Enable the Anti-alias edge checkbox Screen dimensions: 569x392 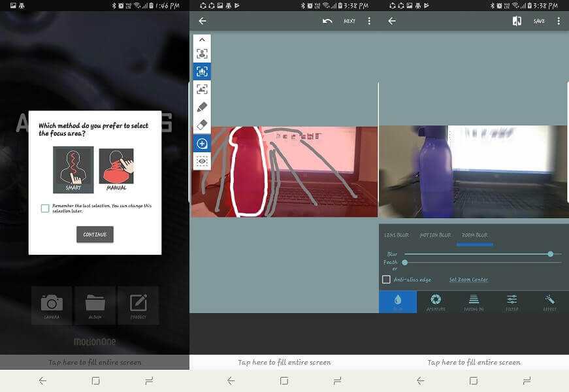coord(386,280)
